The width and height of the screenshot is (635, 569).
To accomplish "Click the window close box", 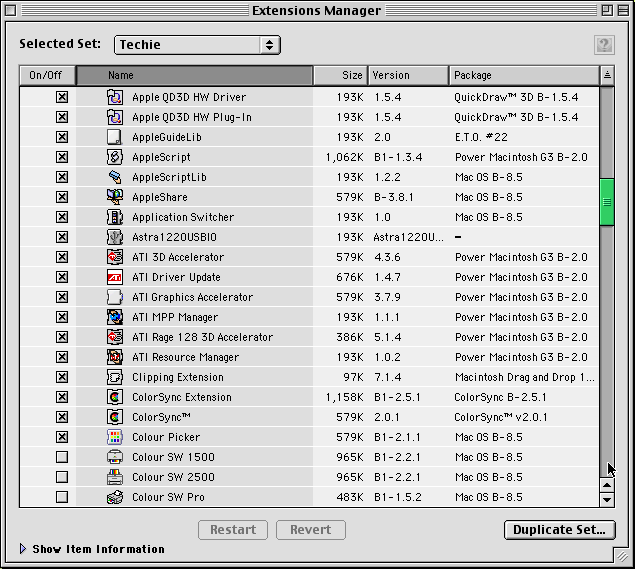I will click(x=11, y=10).
